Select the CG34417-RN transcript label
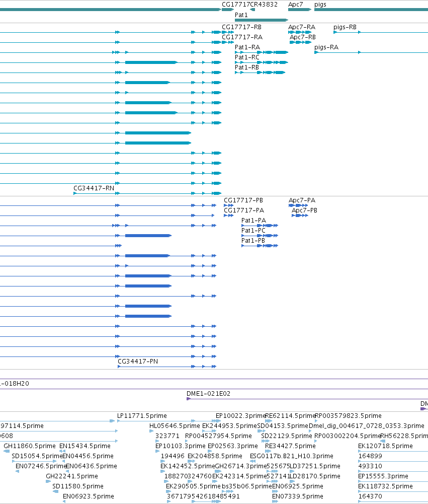 point(94,188)
